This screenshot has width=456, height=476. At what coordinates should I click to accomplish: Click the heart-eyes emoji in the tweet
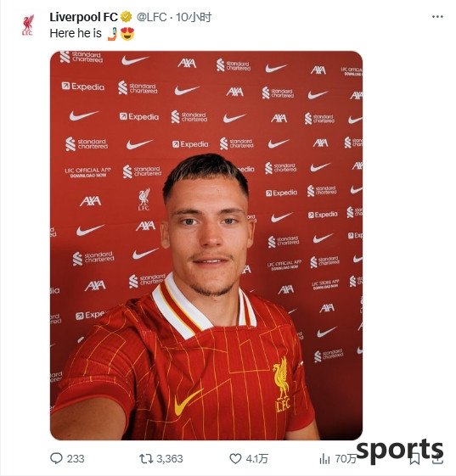(x=127, y=33)
